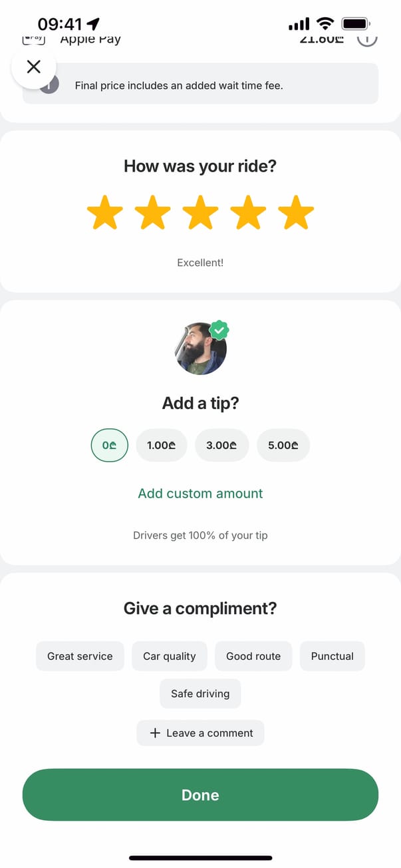Pick the 5.00 tip amount
The height and width of the screenshot is (868, 401).
(x=283, y=445)
